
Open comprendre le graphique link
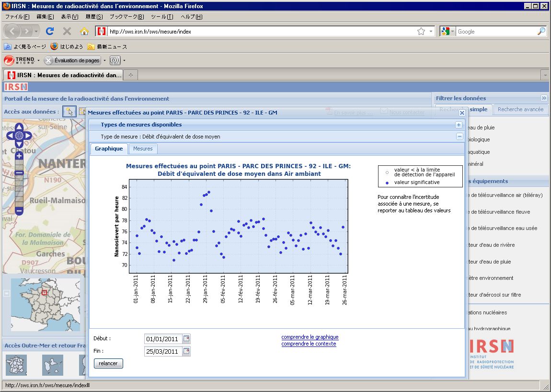pyautogui.click(x=310, y=337)
